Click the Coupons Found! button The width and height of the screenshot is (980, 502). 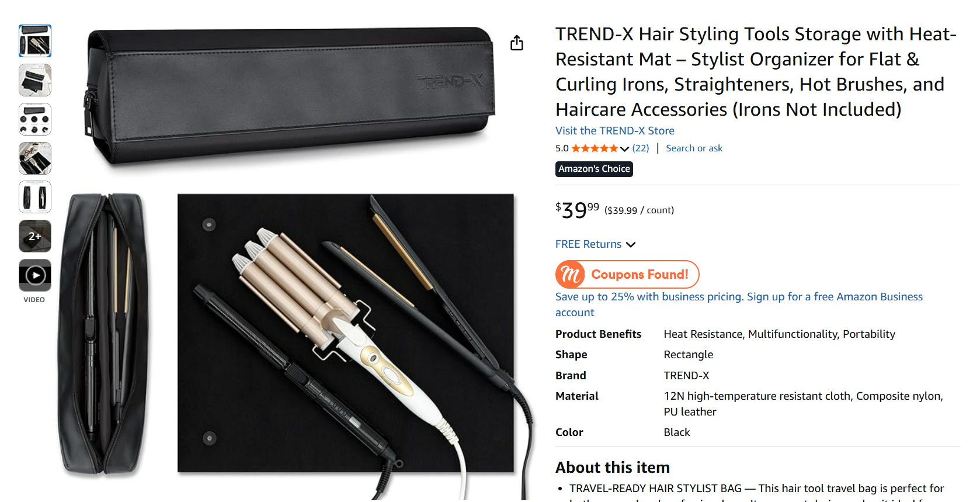(640, 275)
